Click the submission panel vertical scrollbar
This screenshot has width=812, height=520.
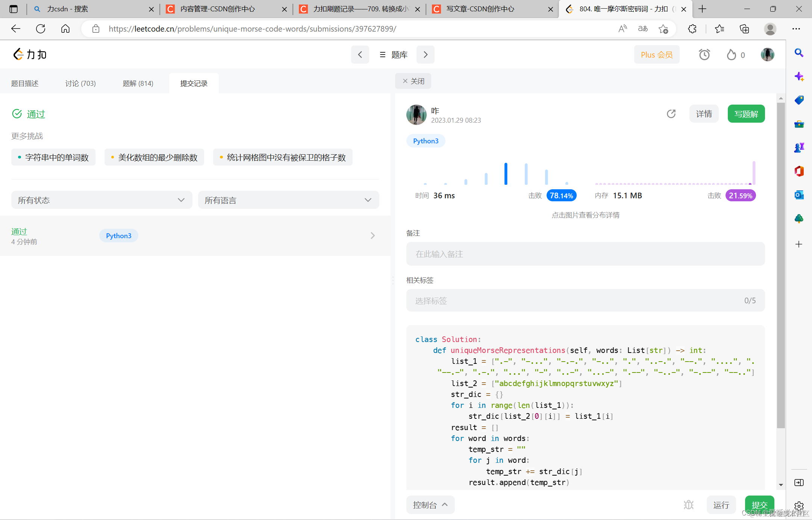click(x=781, y=263)
